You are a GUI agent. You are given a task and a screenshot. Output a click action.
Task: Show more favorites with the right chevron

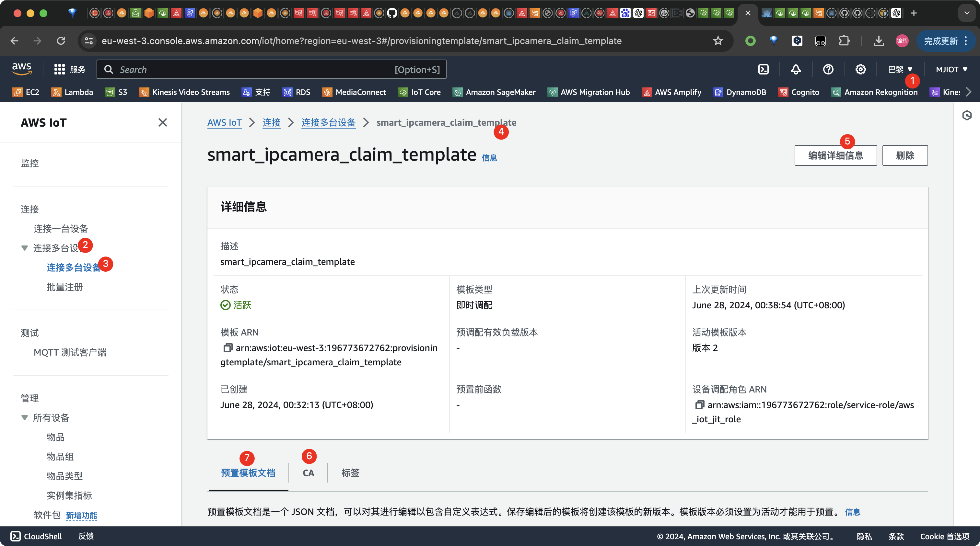click(x=969, y=92)
